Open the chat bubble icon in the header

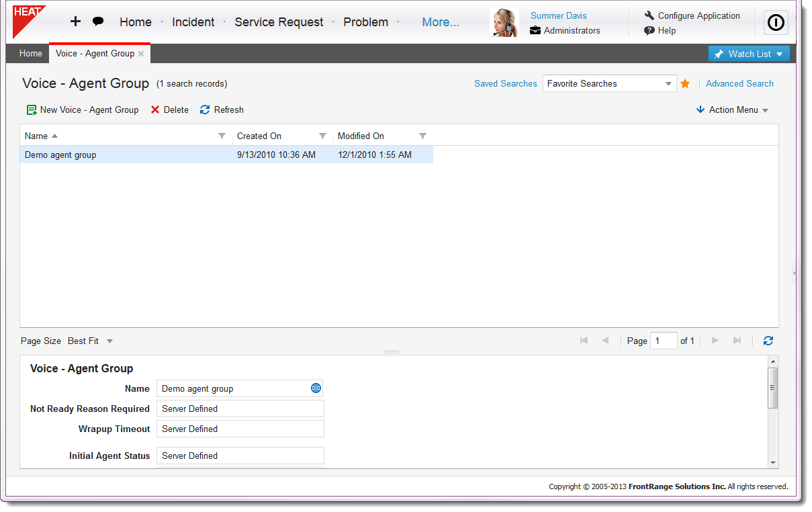point(97,22)
